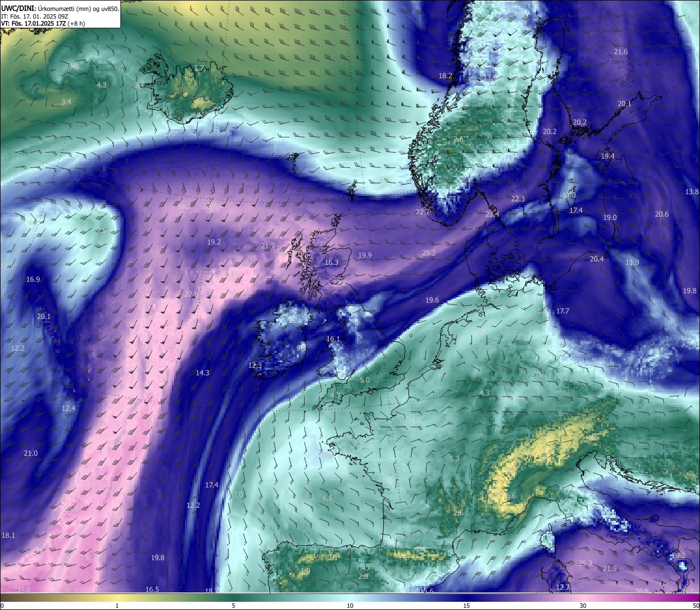Click the value 25.2 over the North Sea
The width and height of the screenshot is (700, 610).
429,253
